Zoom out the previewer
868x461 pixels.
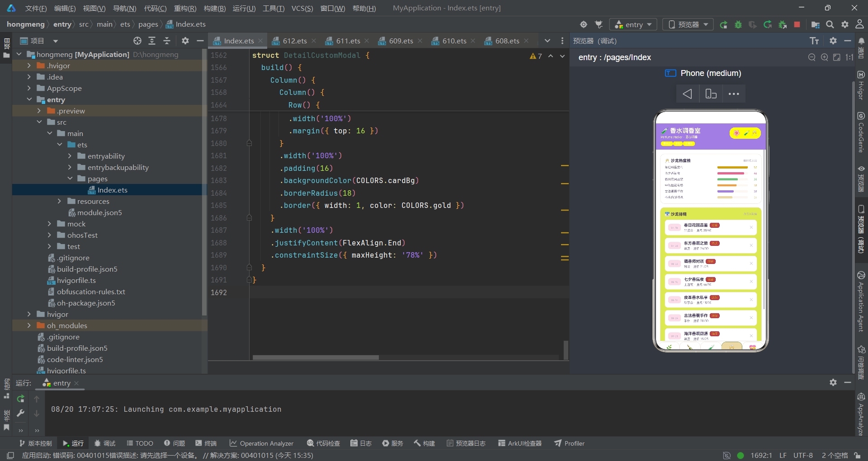pyautogui.click(x=812, y=57)
